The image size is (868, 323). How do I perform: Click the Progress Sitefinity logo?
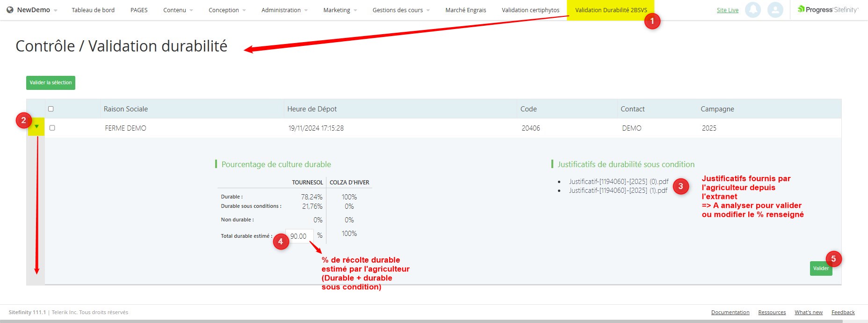[828, 10]
